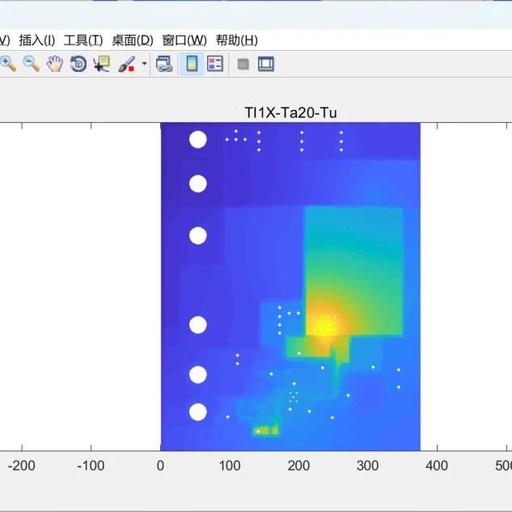Enable the Rotate 3D tool
Image resolution: width=512 pixels, height=512 pixels.
tap(78, 64)
